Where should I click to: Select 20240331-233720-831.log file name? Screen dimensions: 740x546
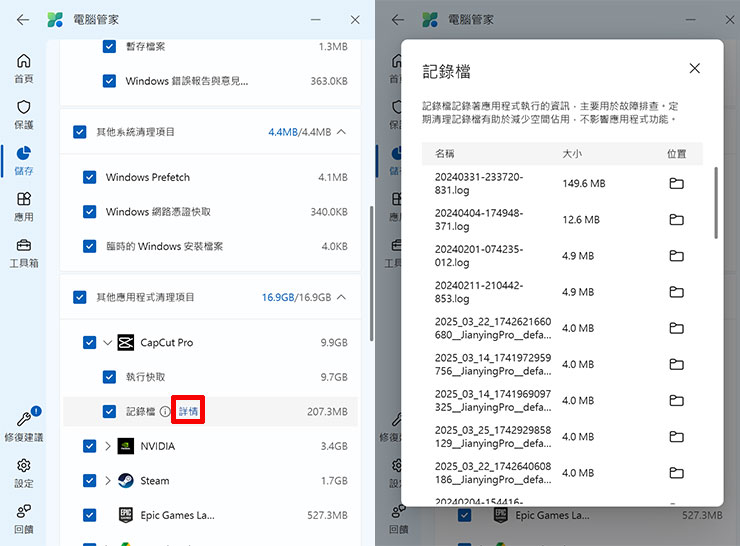pyautogui.click(x=479, y=184)
